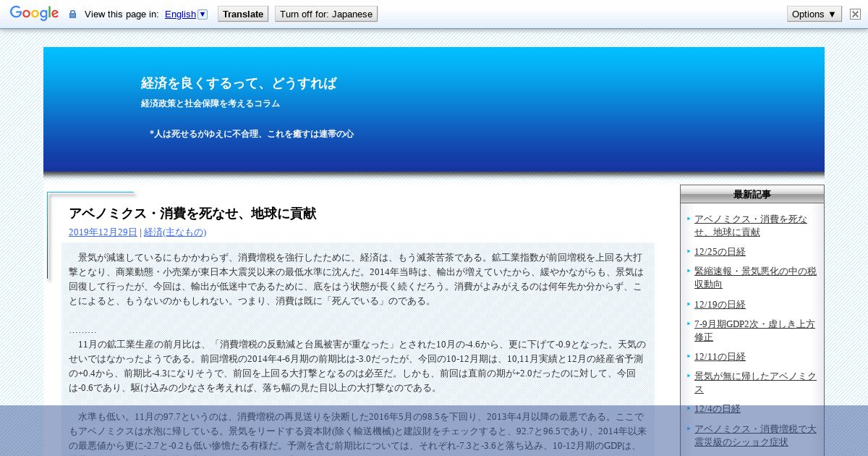Open sidebar link 12/19の日経
Image resolution: width=868 pixels, height=456 pixels.
tap(720, 305)
